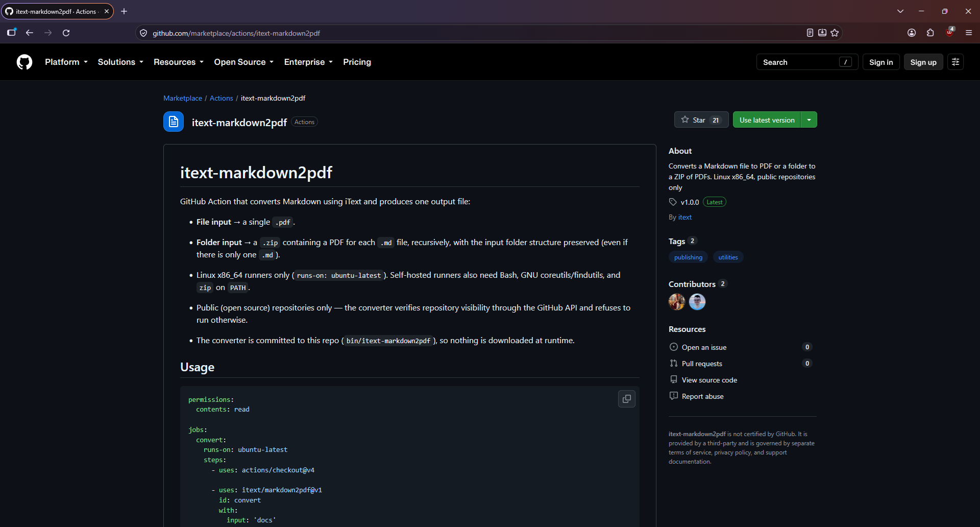Viewport: 980px width, 527px height.
Task: Click Report abuse
Action: click(703, 396)
